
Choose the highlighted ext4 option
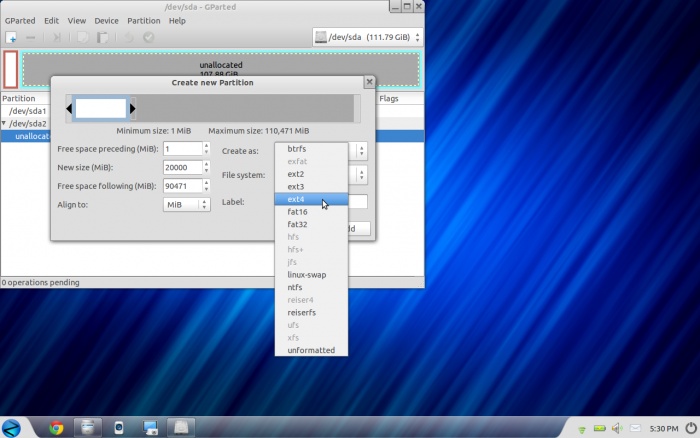tap(311, 199)
